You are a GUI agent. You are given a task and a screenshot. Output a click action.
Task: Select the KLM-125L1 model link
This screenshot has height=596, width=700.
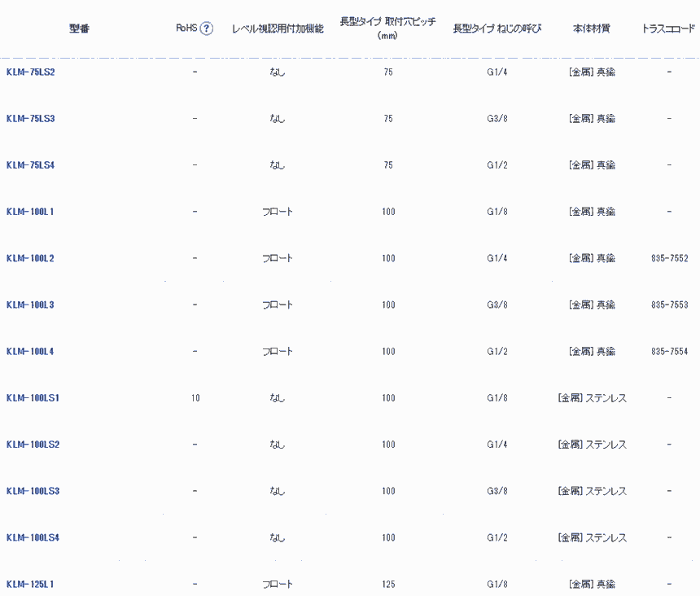click(29, 584)
